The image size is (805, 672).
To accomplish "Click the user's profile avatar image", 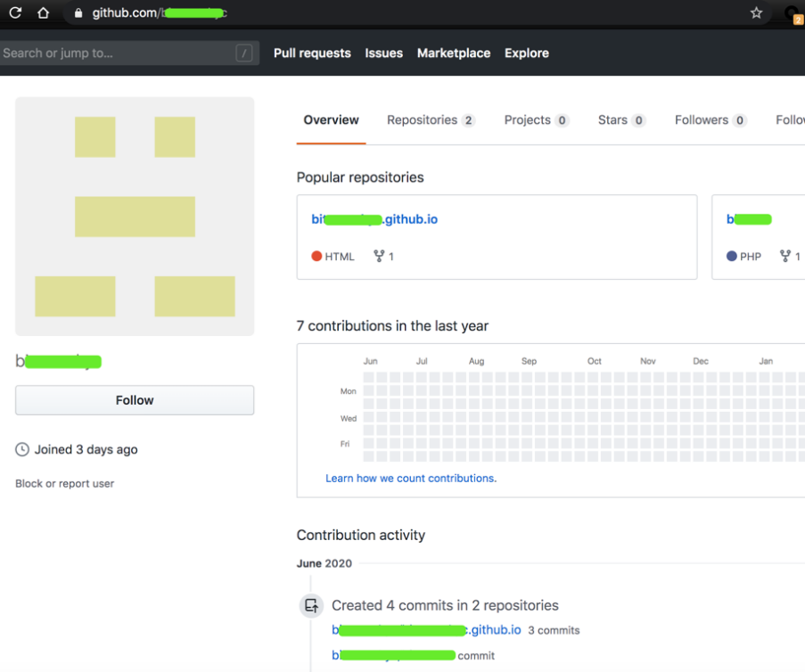I will [x=135, y=217].
